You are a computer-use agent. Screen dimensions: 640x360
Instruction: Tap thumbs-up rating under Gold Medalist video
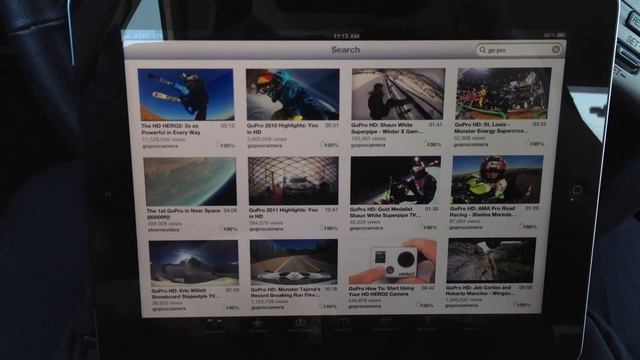[429, 227]
